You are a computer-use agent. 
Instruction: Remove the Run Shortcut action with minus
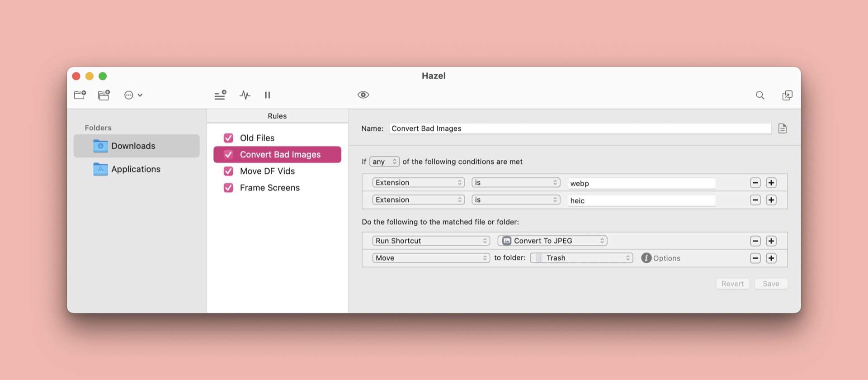[x=755, y=241]
